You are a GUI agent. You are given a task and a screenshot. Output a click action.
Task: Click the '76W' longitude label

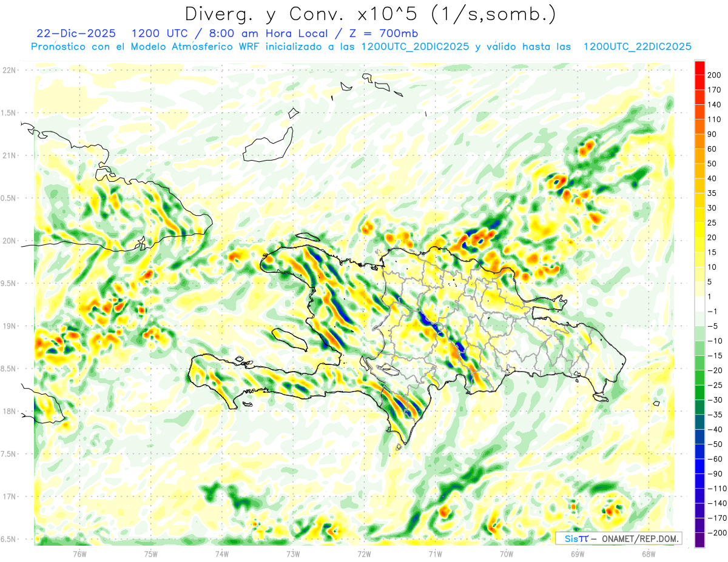point(79,554)
